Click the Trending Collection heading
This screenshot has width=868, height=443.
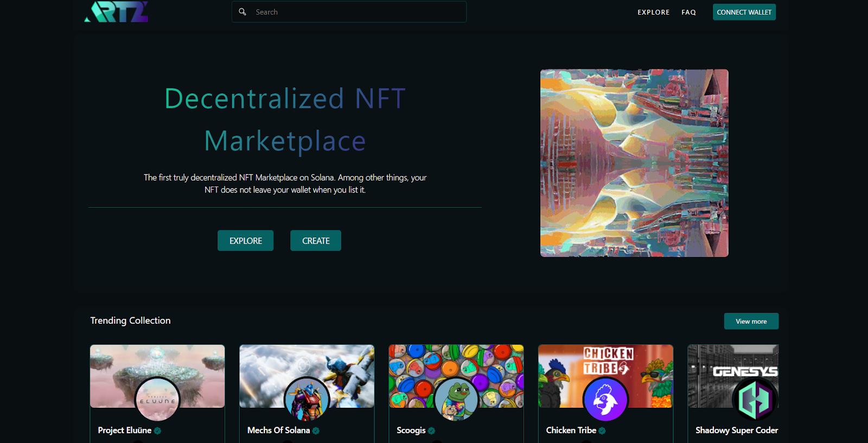click(130, 320)
